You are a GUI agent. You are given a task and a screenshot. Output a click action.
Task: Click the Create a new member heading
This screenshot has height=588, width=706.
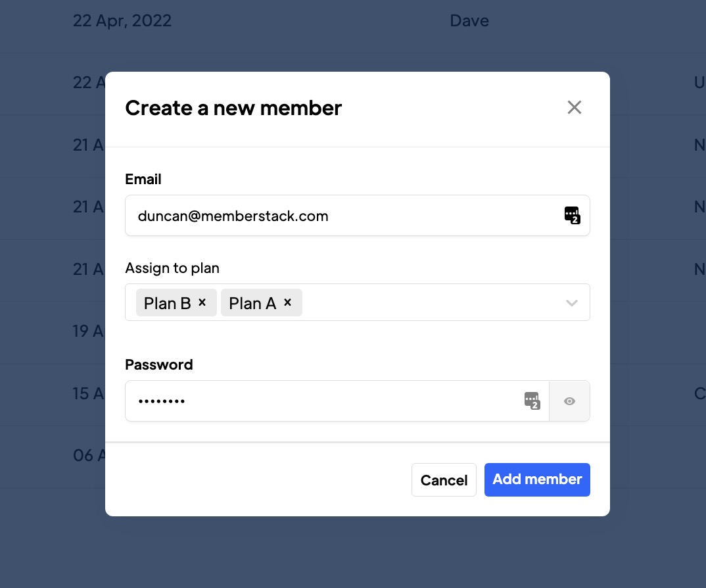click(233, 108)
